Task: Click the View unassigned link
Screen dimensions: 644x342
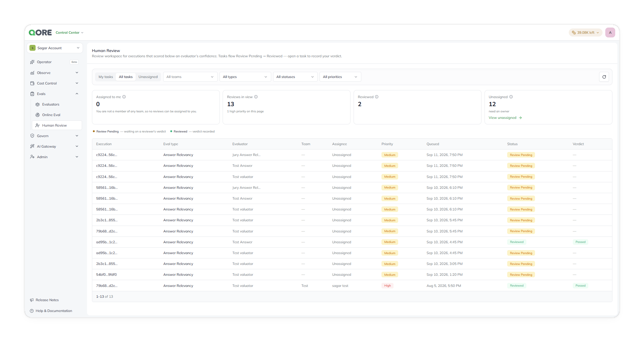Action: (505, 118)
